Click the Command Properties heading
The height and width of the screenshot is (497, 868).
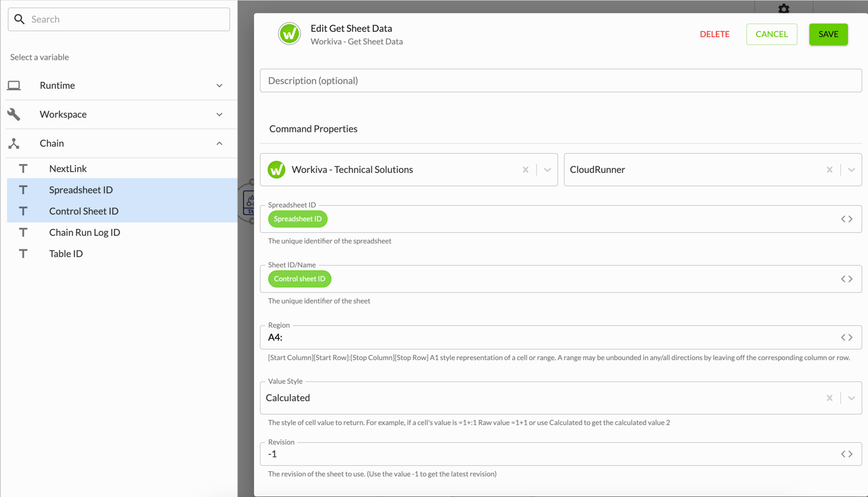tap(313, 129)
